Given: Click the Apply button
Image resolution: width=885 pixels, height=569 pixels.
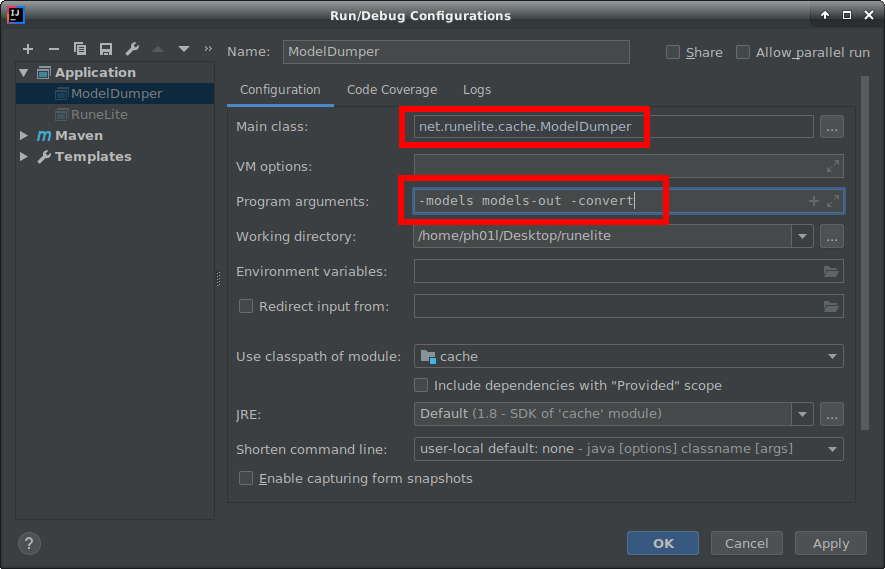Looking at the screenshot, I should [x=831, y=543].
